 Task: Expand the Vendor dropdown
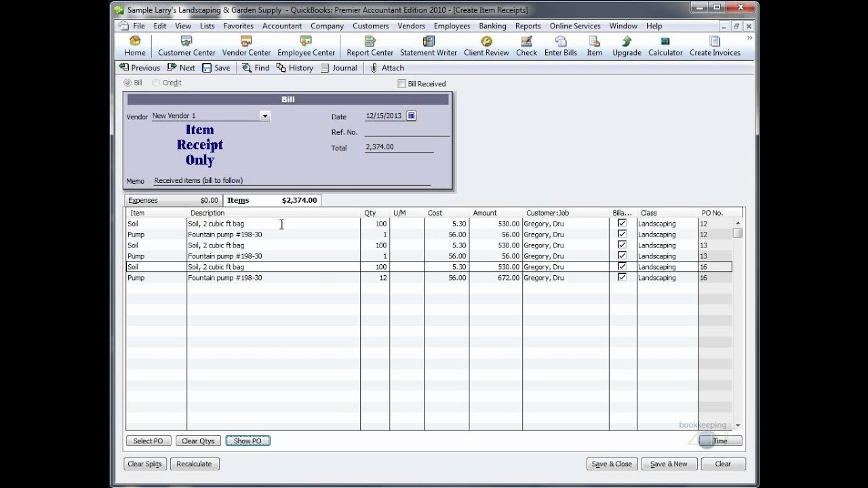265,116
